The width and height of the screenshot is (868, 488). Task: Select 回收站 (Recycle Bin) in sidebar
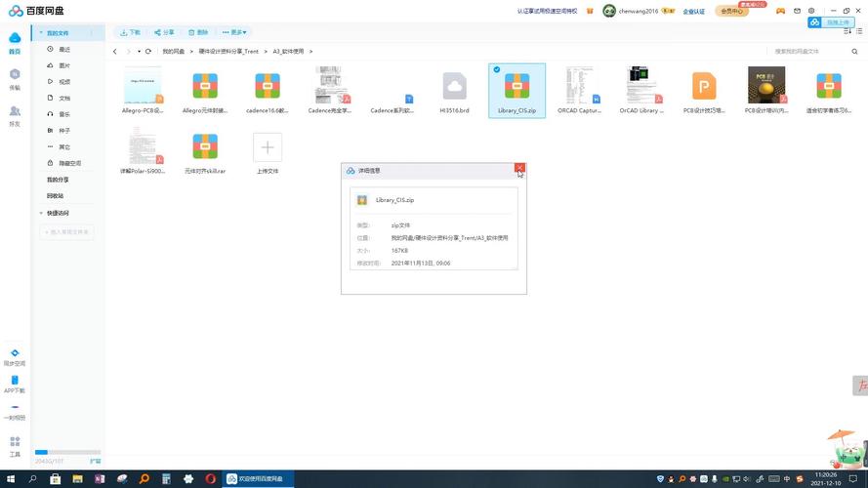[x=55, y=195]
